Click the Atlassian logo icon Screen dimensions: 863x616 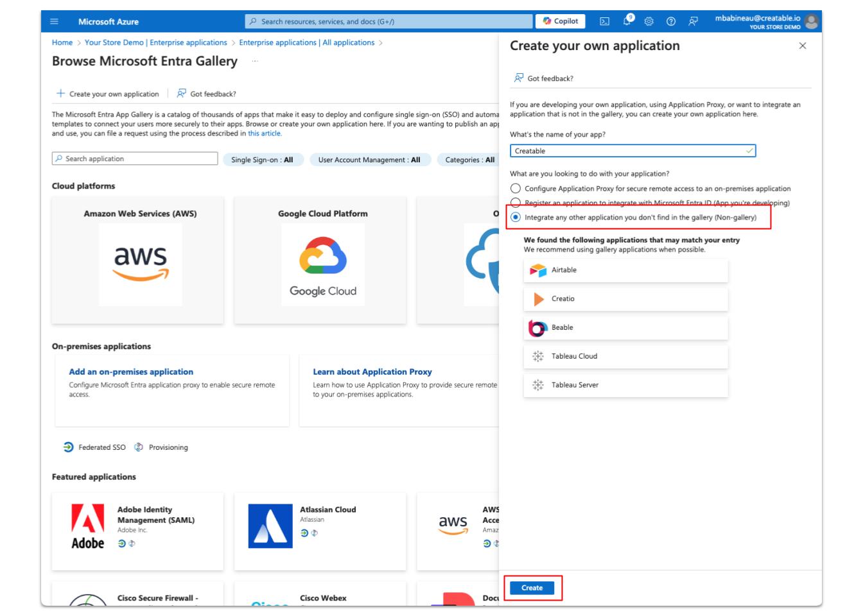pos(270,526)
